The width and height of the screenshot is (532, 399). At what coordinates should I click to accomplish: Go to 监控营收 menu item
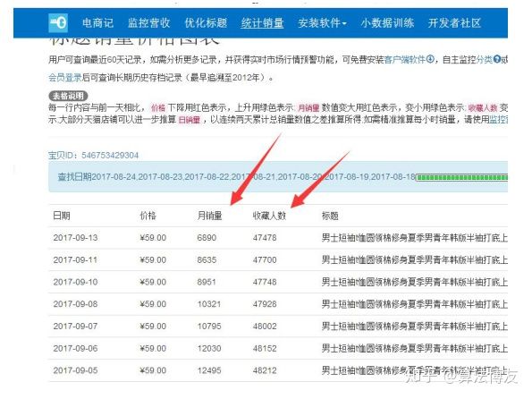point(149,23)
